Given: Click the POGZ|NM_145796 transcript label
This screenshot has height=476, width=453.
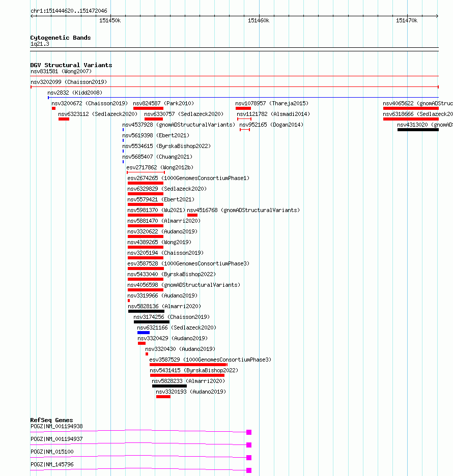Looking at the screenshot, I should [x=52, y=464].
